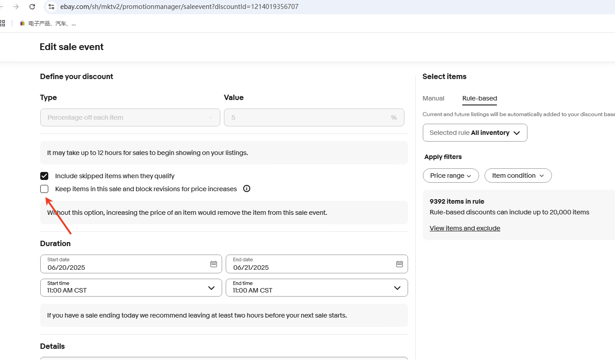Click the "Apply filters" label
The height and width of the screenshot is (364, 615).
(443, 157)
